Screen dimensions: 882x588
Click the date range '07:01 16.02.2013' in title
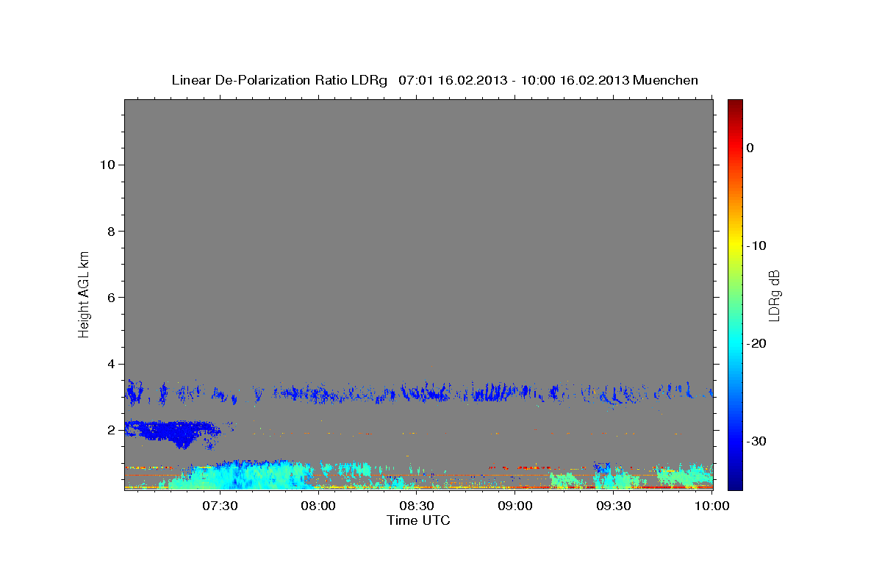[x=452, y=80]
